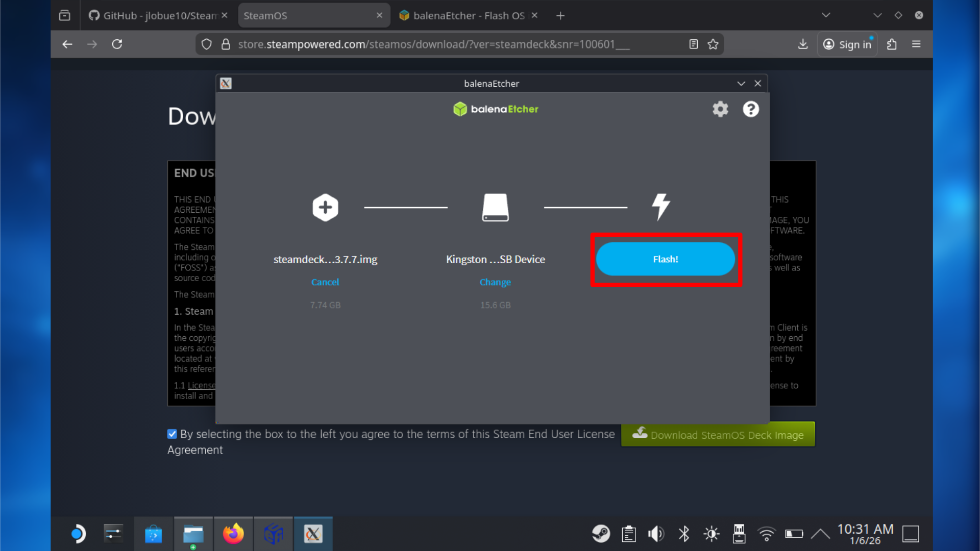980x551 pixels.
Task: Open balenaEtcher settings gear
Action: (x=720, y=109)
